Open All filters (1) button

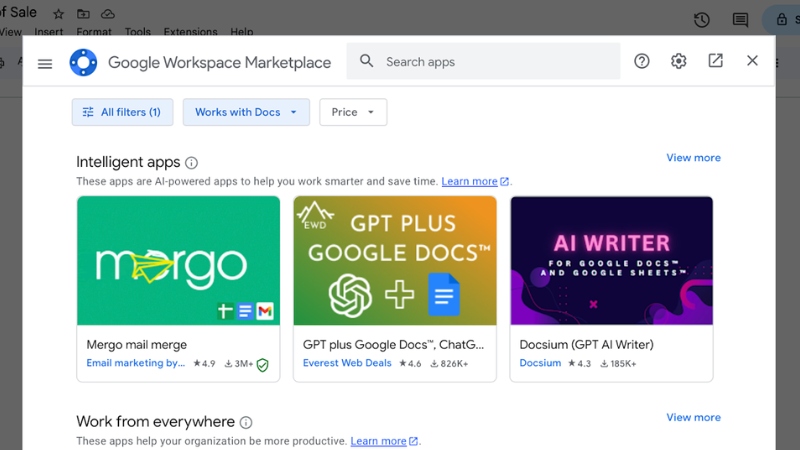click(122, 112)
